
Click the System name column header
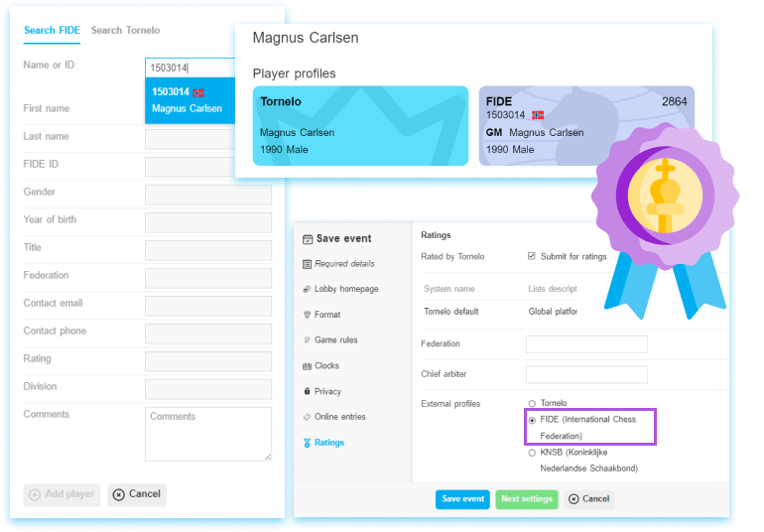(x=449, y=289)
